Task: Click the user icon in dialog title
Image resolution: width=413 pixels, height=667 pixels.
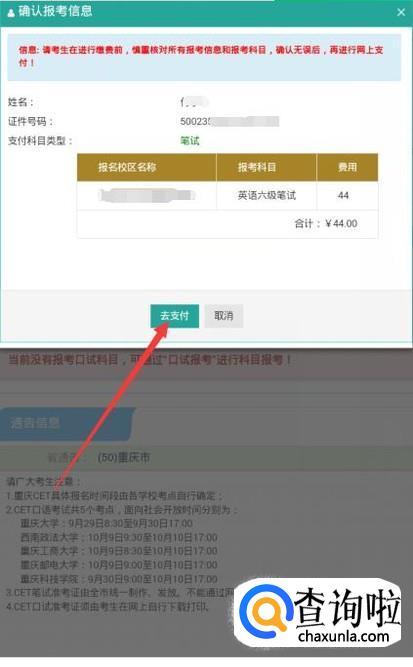Action: pyautogui.click(x=11, y=13)
